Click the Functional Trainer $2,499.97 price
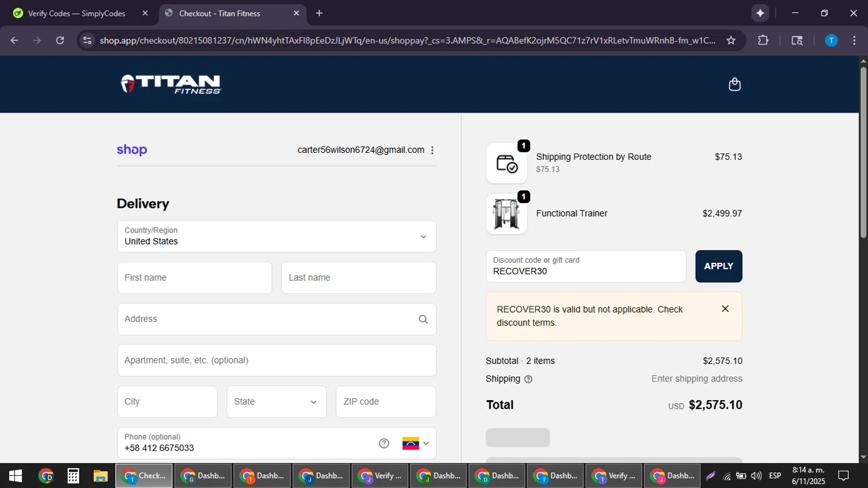 tap(722, 214)
